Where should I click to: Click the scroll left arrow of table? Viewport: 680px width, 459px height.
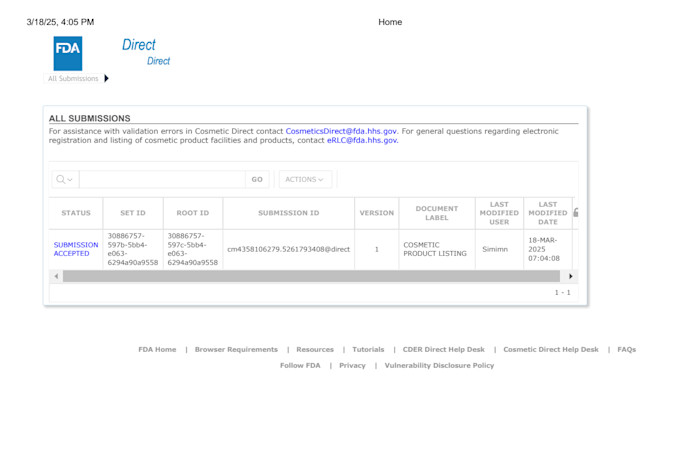click(56, 276)
